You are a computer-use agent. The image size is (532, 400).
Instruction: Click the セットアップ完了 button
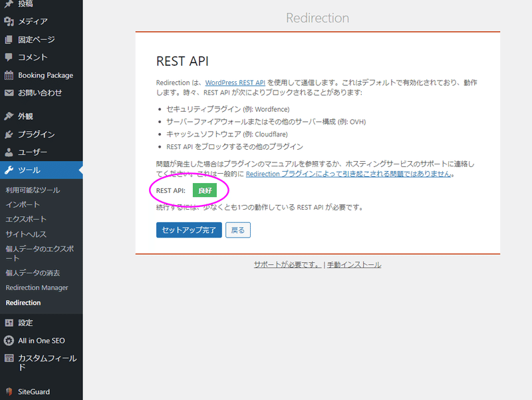tap(189, 230)
